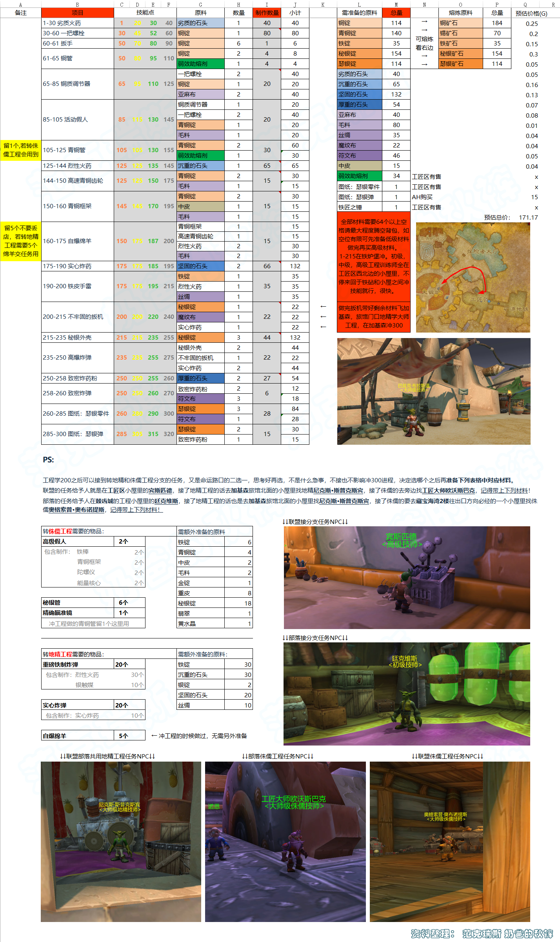
Task: Click the 工匠大师欧沃斯巴克 NPC image
Action: pyautogui.click(x=285, y=842)
